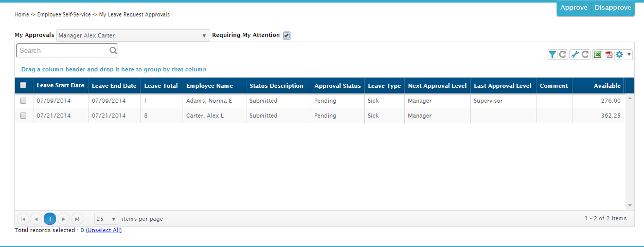Click the breadcrumb path text
This screenshot has width=644, height=247.
[92, 14]
